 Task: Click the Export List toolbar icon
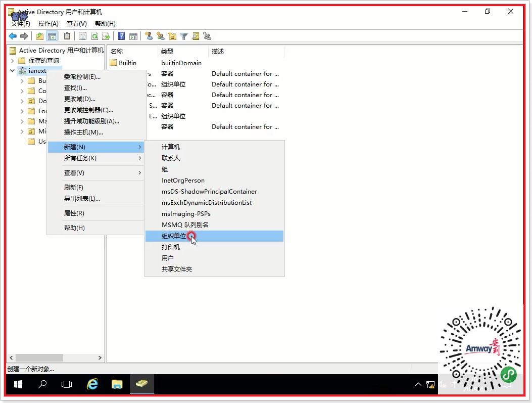[x=106, y=36]
